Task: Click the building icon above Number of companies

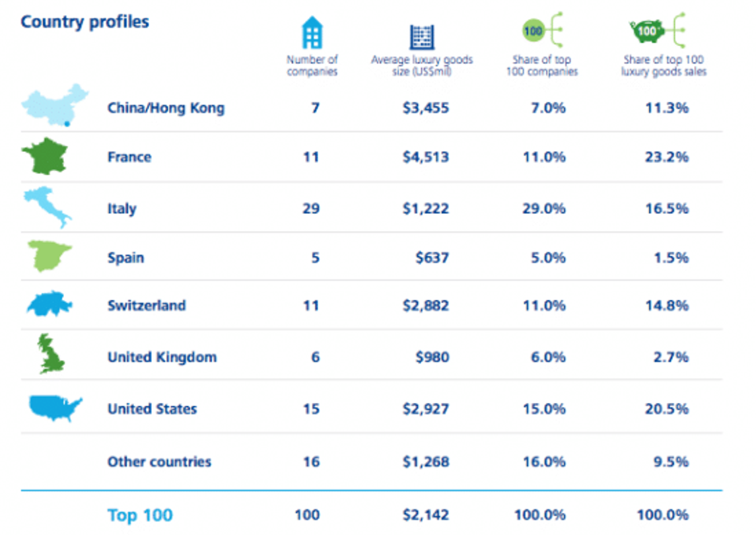Action: (312, 32)
